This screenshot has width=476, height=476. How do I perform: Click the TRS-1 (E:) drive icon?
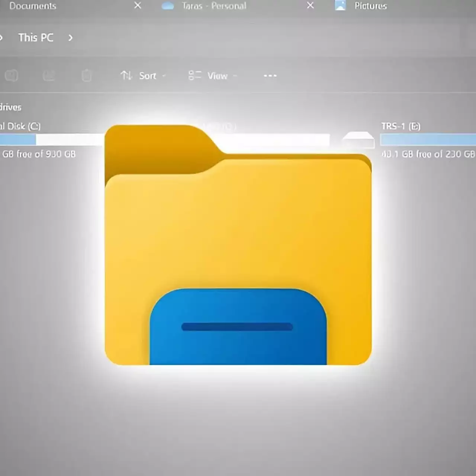click(358, 139)
